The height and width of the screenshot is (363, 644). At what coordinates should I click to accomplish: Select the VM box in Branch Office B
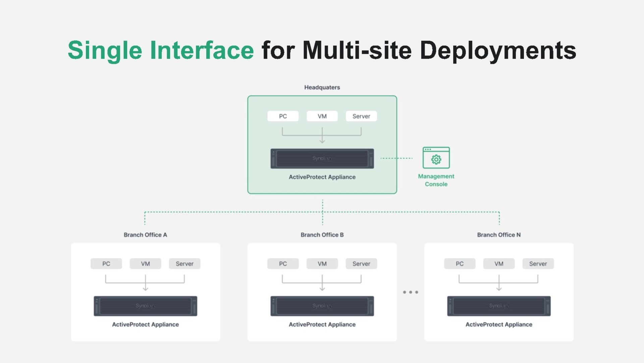pos(322,264)
